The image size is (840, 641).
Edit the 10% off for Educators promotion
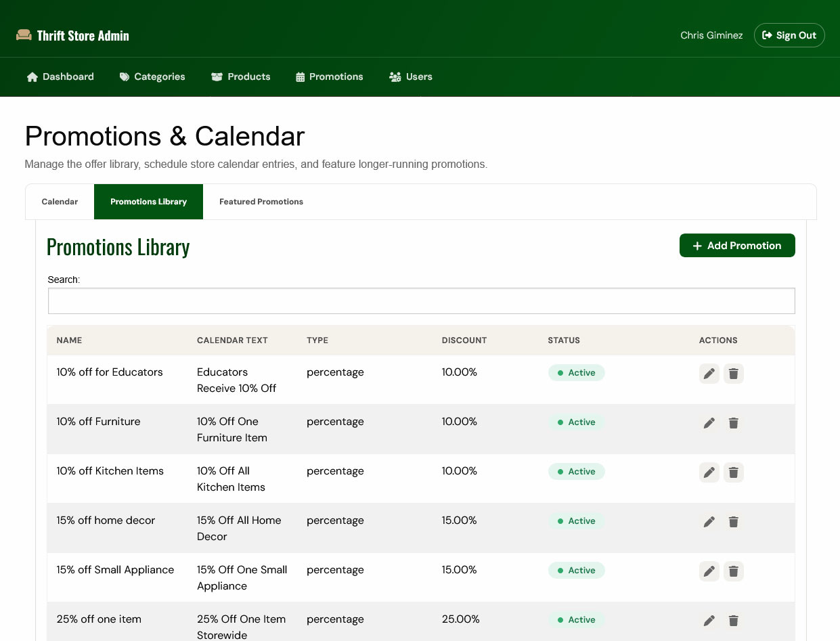click(x=709, y=374)
